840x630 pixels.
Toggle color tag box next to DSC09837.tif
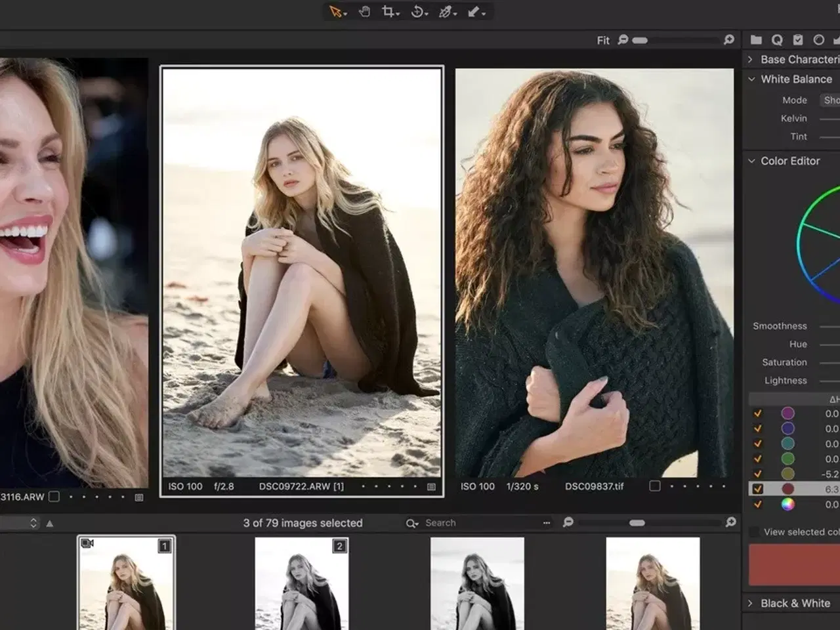tap(654, 486)
